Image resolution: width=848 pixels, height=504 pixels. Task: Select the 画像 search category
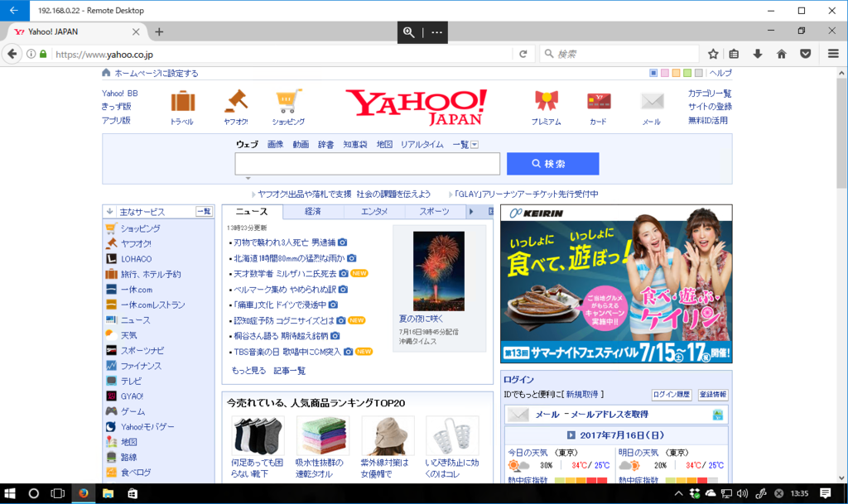[275, 144]
